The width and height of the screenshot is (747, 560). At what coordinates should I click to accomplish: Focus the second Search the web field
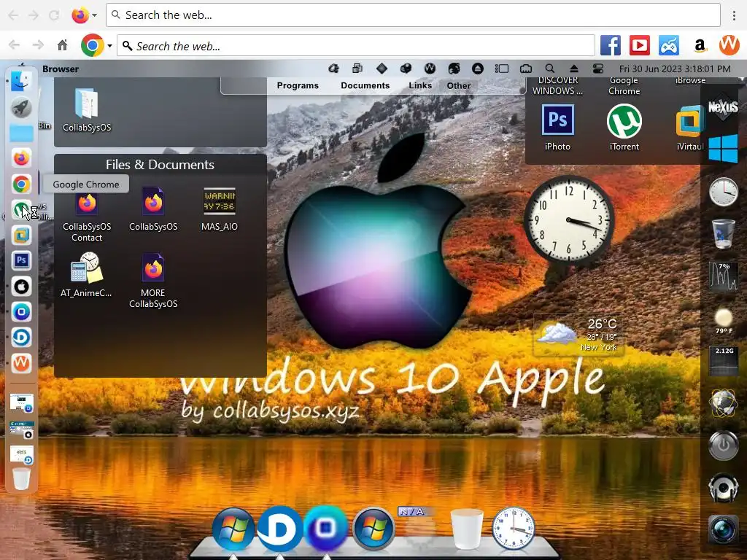coord(356,46)
